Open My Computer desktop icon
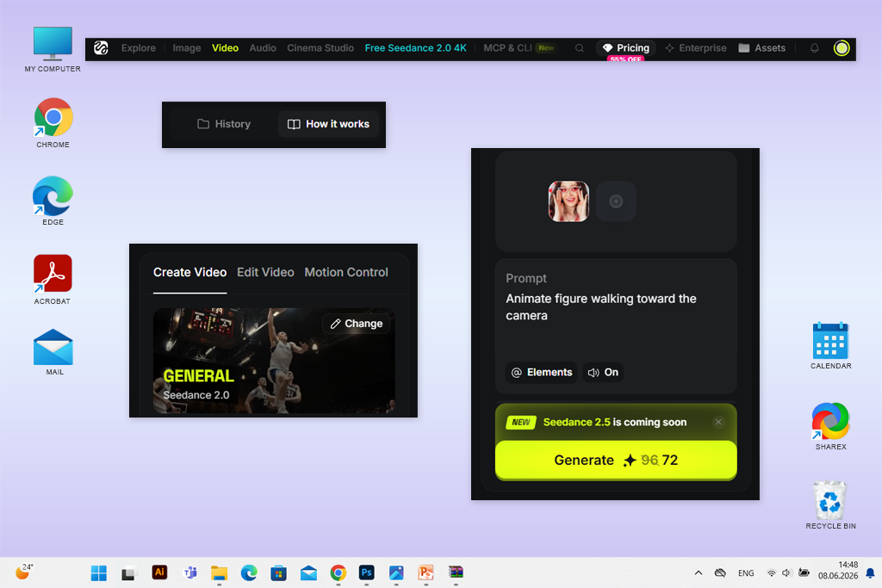 click(x=53, y=49)
